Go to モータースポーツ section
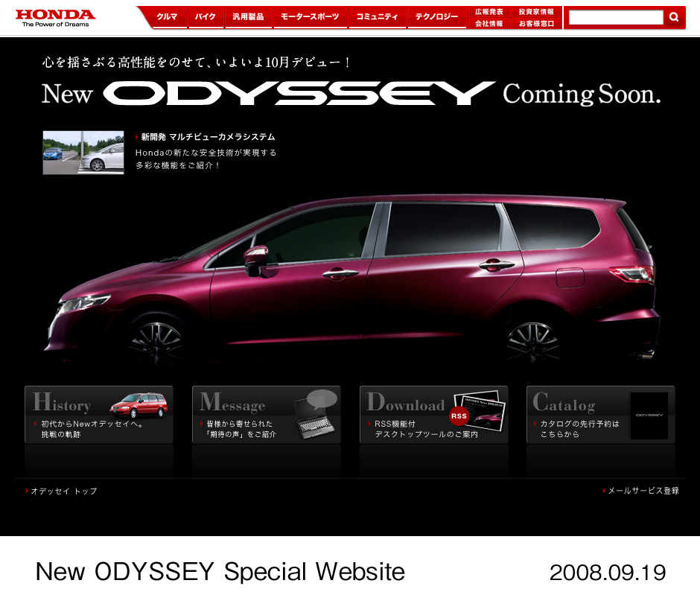This screenshot has width=700, height=589. click(x=310, y=16)
